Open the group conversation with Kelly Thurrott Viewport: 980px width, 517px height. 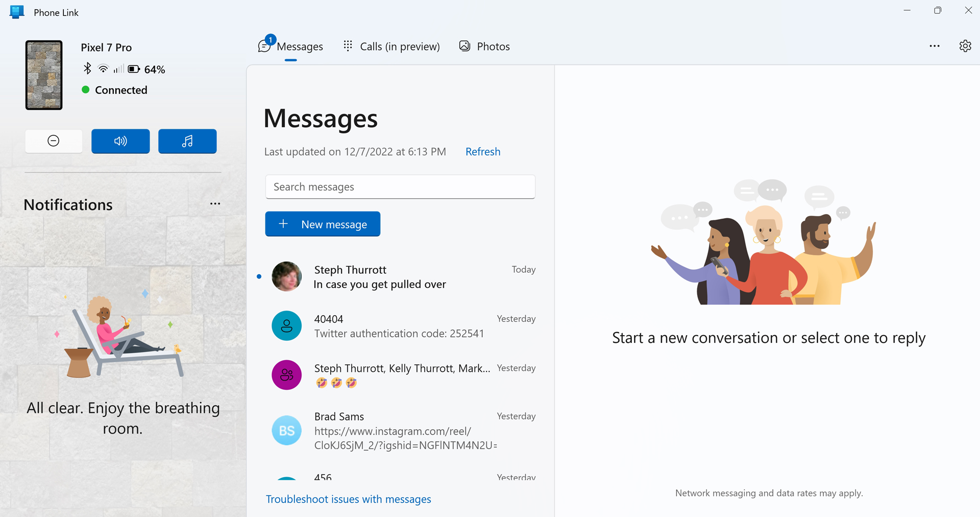click(400, 375)
